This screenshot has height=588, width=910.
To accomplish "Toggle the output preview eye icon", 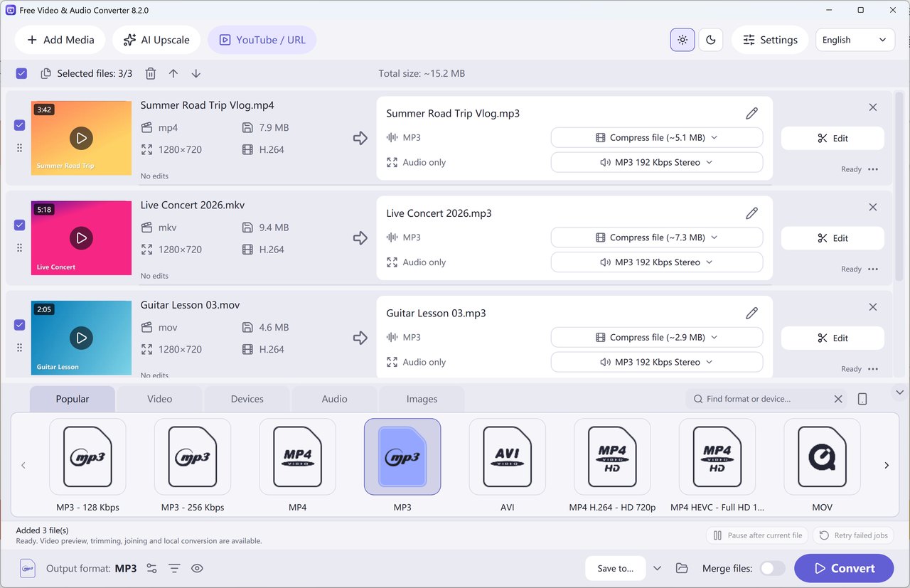I will [197, 568].
